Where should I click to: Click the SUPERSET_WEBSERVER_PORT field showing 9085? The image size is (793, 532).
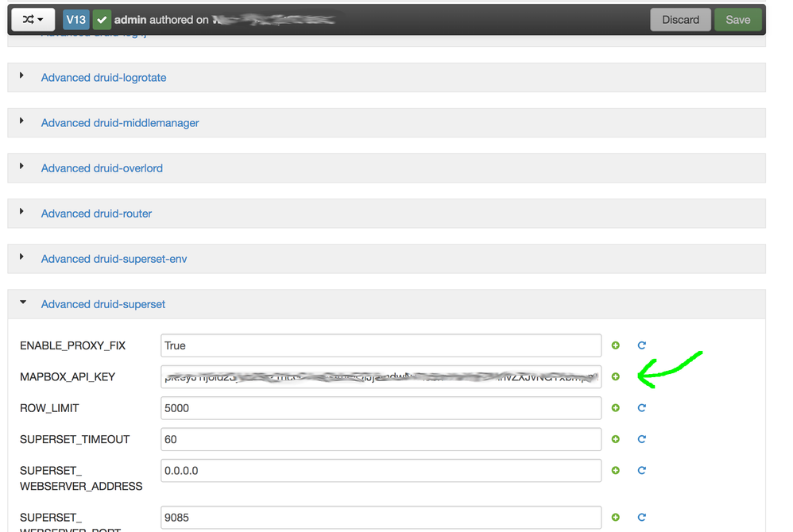click(381, 518)
